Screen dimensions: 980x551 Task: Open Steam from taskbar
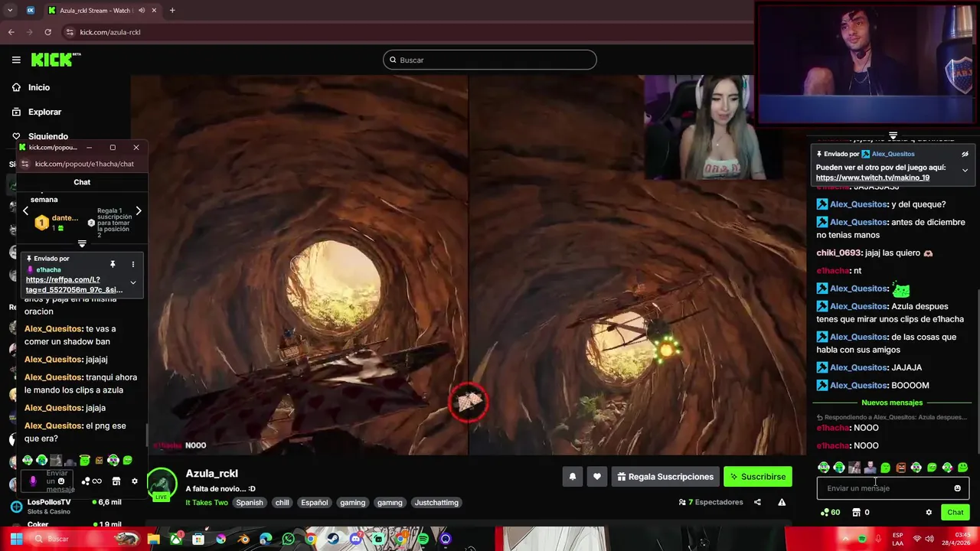click(333, 539)
